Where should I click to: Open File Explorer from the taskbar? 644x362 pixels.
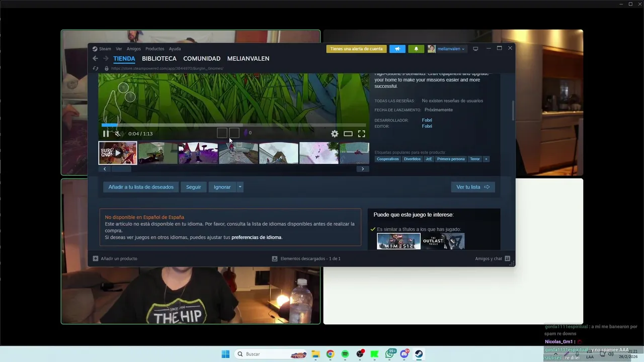[x=315, y=354]
